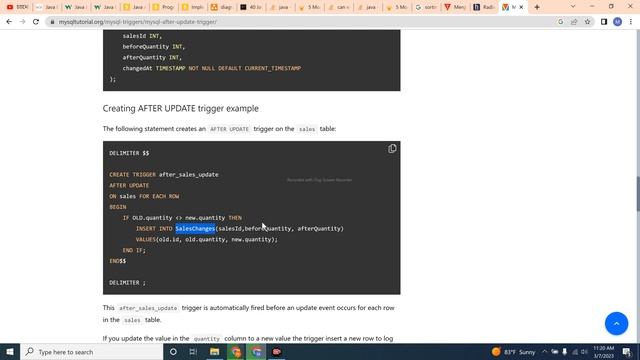Open the Windows Start menu
640x360 pixels.
coord(10,351)
